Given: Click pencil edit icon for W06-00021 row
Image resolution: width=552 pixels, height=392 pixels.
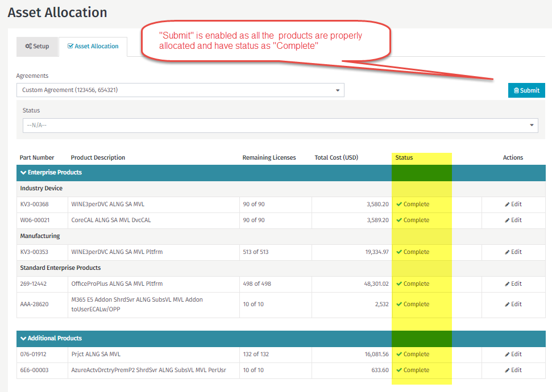Looking at the screenshot, I should click(x=507, y=220).
